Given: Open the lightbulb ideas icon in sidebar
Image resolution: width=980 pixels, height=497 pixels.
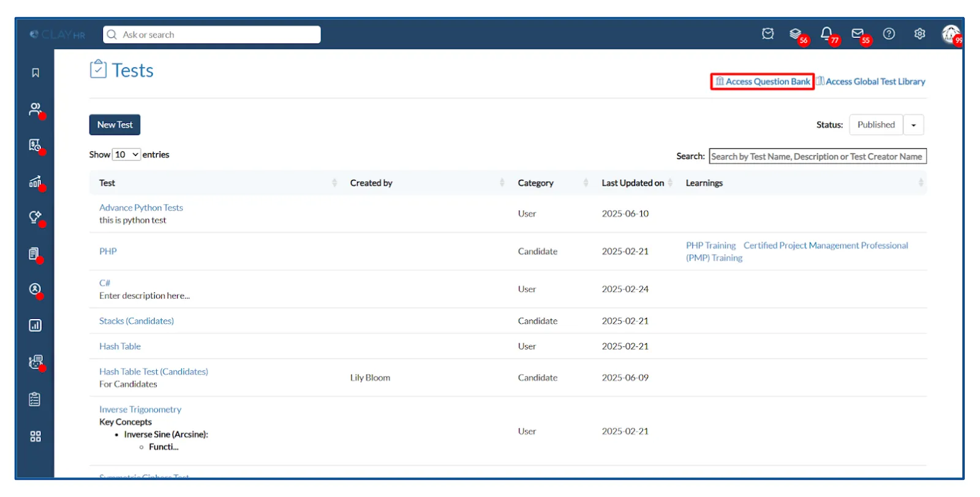Looking at the screenshot, I should coord(36,217).
